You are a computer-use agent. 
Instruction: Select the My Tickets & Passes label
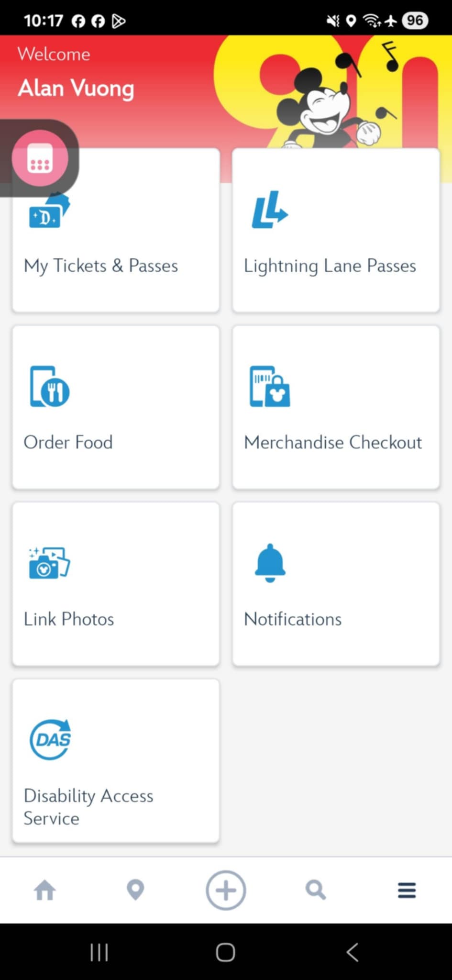point(101,266)
